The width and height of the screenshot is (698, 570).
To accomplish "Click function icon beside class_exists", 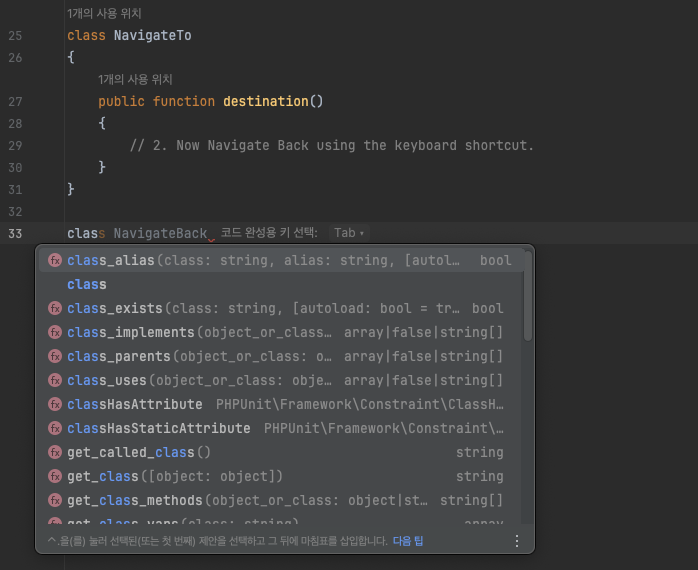I will click(x=55, y=308).
